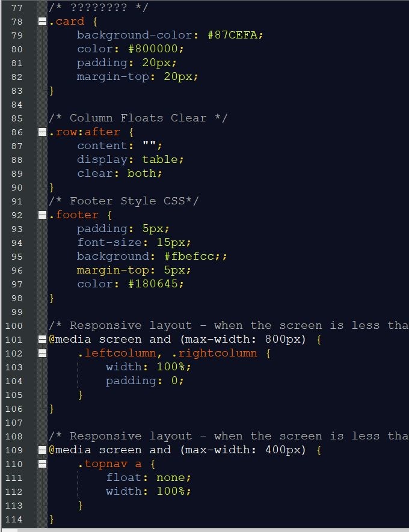Collapse the .footer rule fold marker
The image size is (409, 532).
pyautogui.click(x=42, y=215)
